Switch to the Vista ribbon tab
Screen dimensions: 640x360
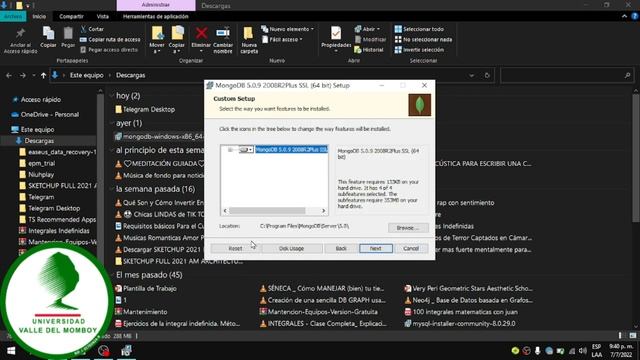[x=102, y=16]
